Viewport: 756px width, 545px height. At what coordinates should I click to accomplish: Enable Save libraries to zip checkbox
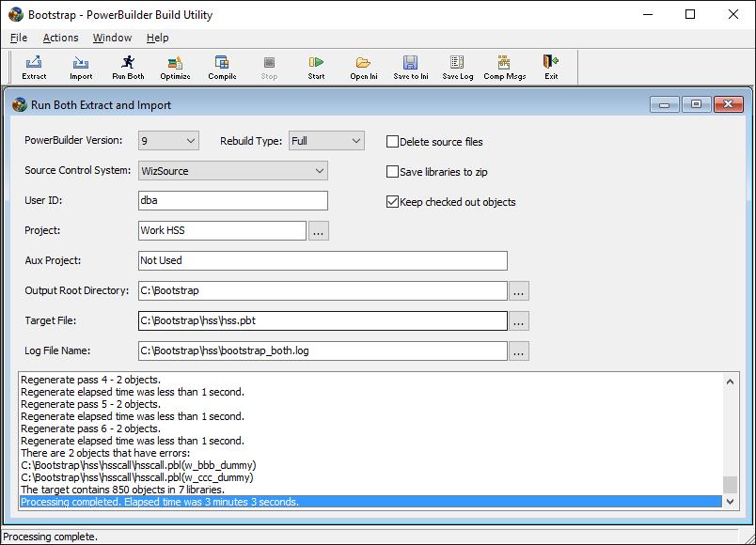[392, 172]
